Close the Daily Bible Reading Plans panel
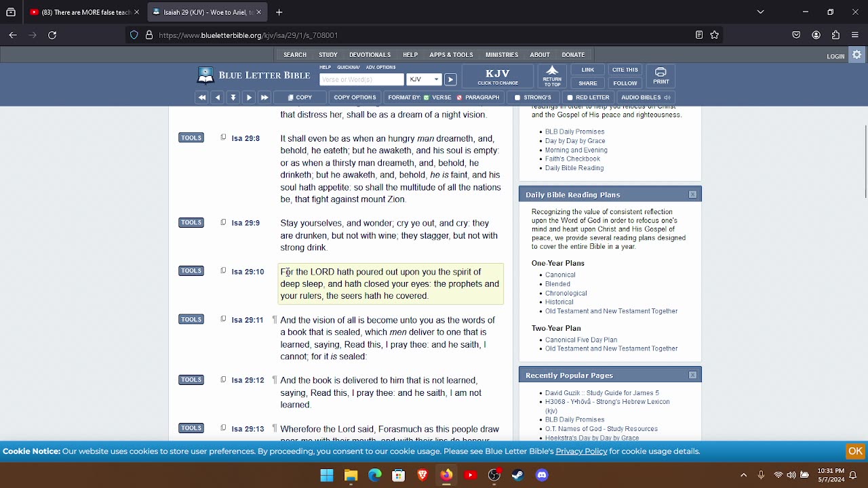Viewport: 868px width, 488px height. point(692,195)
